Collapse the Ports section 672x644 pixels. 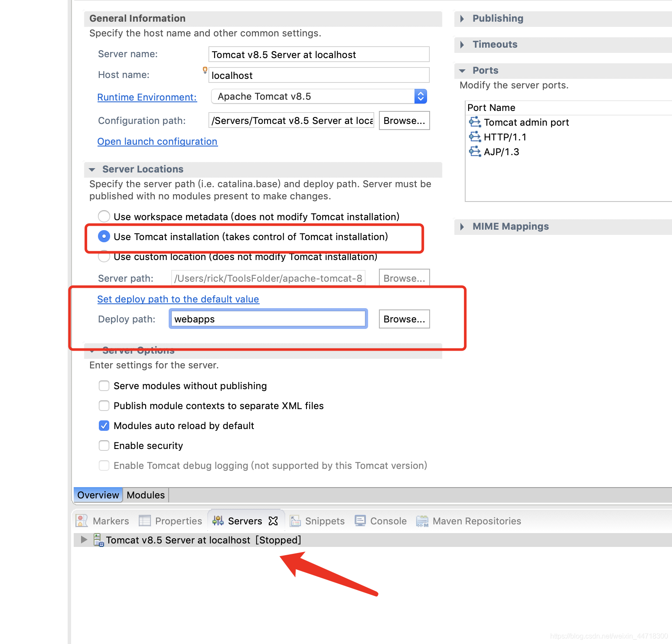pos(462,71)
